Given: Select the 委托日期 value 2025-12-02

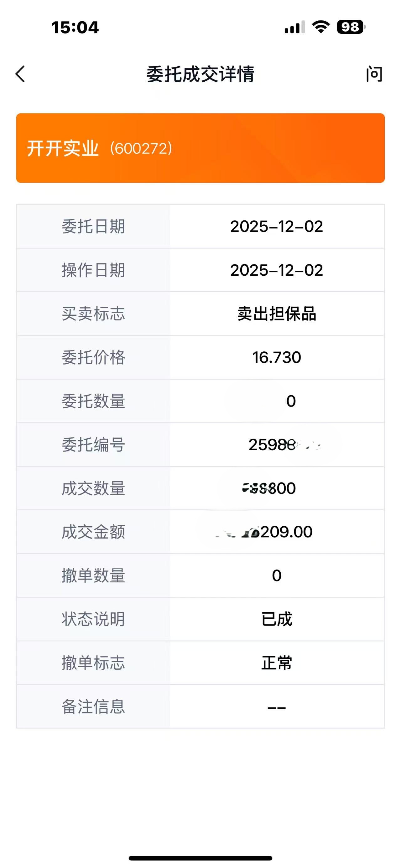Looking at the screenshot, I should pyautogui.click(x=277, y=227).
